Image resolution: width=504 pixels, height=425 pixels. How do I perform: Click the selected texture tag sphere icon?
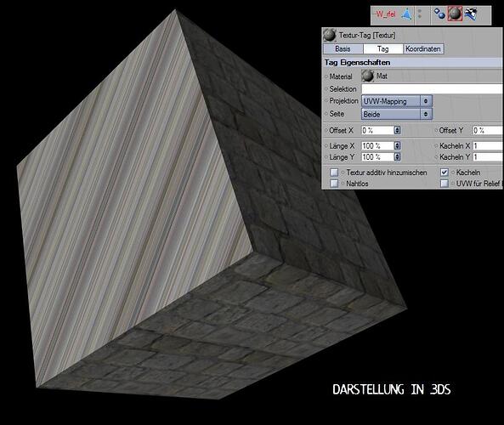point(455,14)
